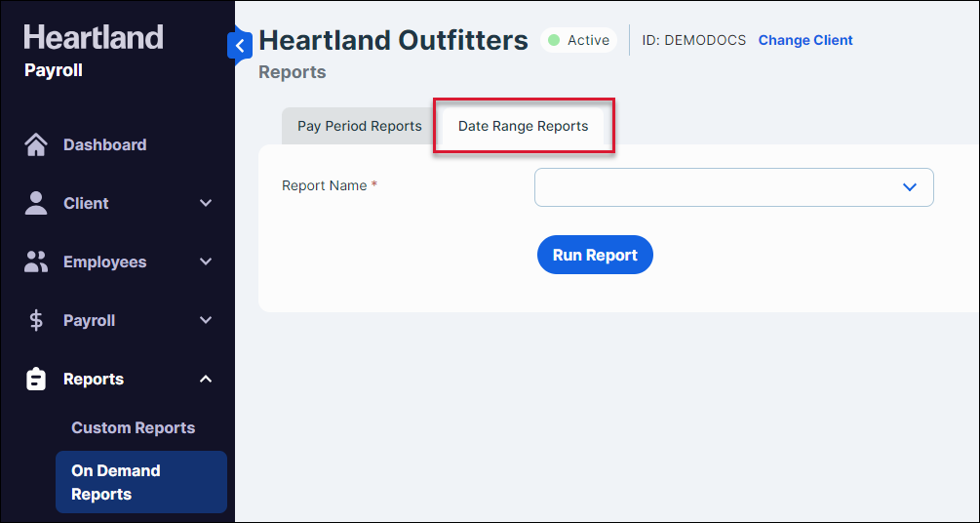Click the Change Client link
This screenshot has height=523, width=980.
pyautogui.click(x=805, y=41)
